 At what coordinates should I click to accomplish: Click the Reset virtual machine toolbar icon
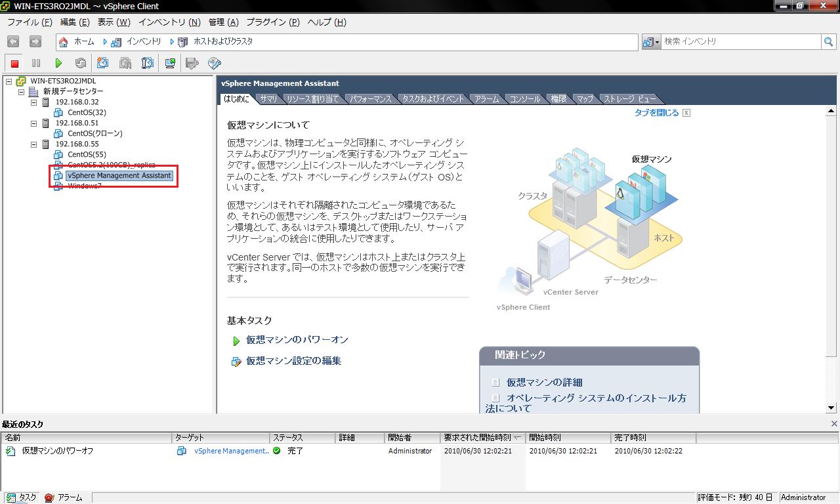pos(81,63)
